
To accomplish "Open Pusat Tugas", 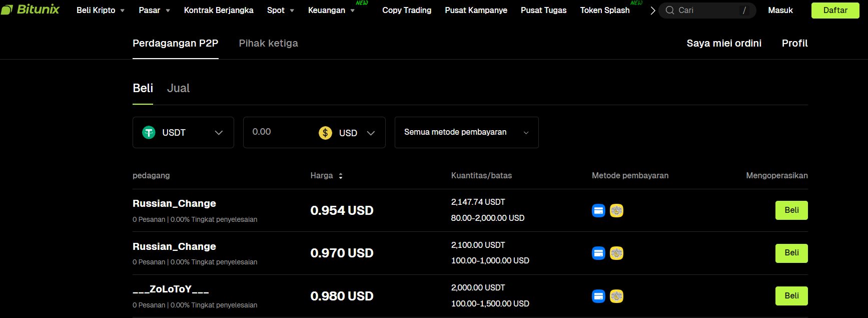I will point(544,10).
